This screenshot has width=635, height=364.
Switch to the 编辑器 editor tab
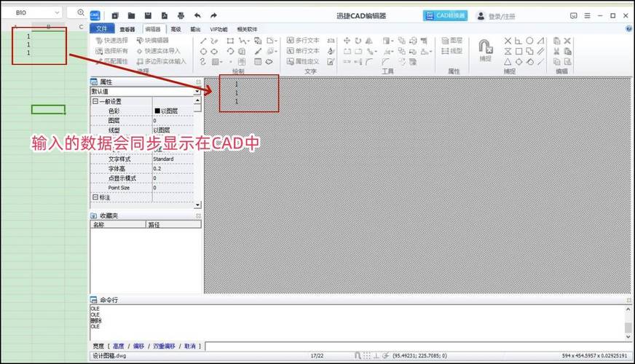[x=153, y=29]
